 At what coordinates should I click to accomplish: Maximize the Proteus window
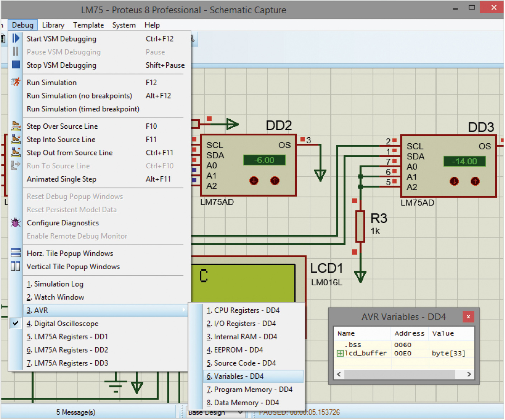pyautogui.click(x=472, y=8)
